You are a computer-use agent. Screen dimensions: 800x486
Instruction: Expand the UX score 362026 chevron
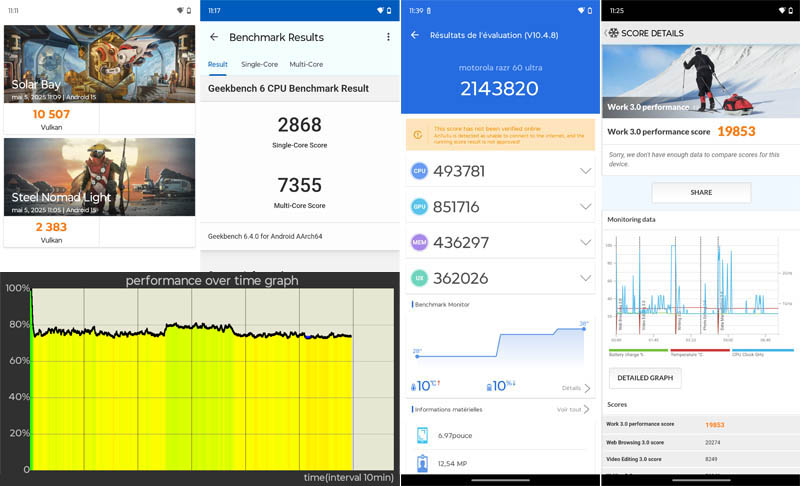(585, 278)
